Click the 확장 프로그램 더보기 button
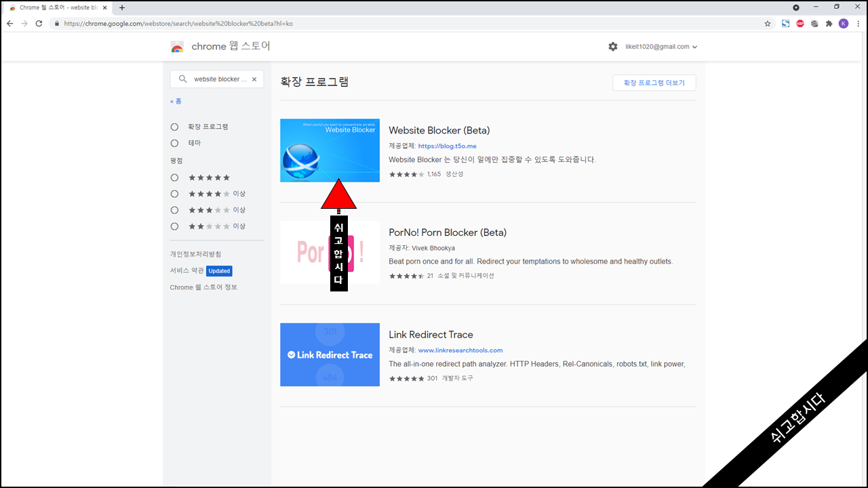 [x=654, y=83]
